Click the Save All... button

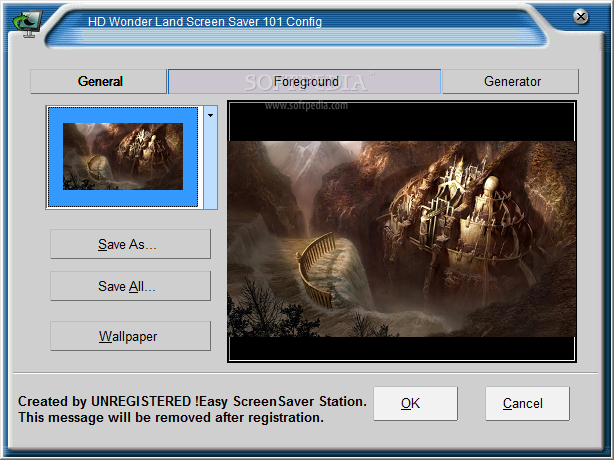coord(130,286)
